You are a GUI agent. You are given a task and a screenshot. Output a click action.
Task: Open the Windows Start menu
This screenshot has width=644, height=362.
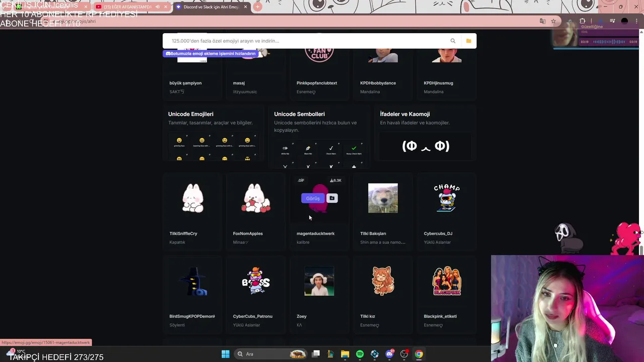coord(225,354)
